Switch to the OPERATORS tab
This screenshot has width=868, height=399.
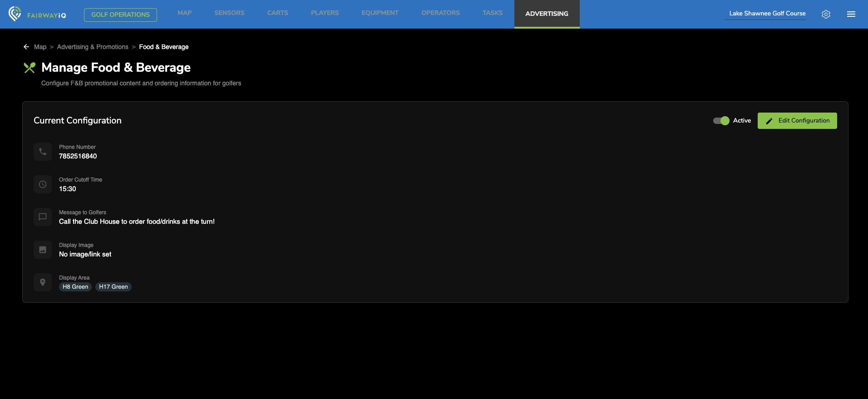[440, 13]
